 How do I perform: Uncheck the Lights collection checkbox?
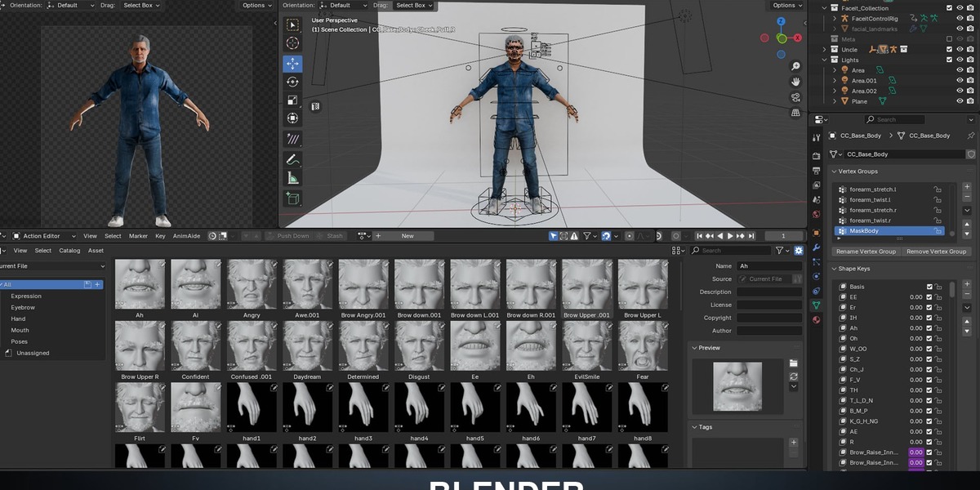949,60
